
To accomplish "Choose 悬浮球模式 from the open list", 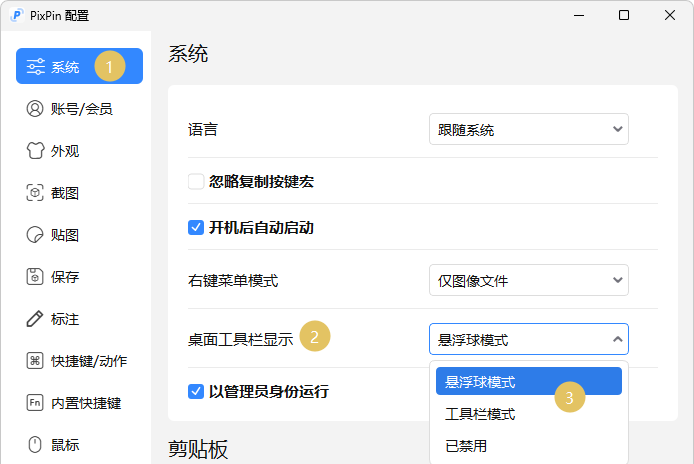I will [x=529, y=381].
